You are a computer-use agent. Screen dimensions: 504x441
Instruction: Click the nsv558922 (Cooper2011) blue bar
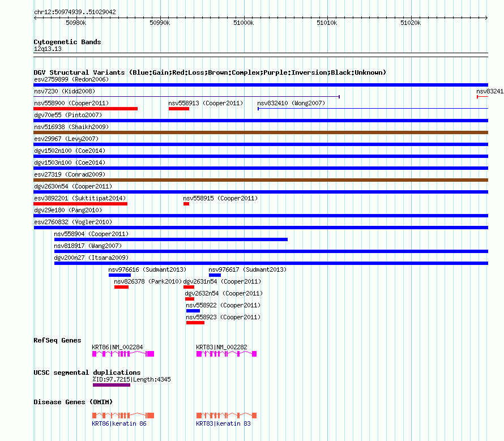click(193, 311)
